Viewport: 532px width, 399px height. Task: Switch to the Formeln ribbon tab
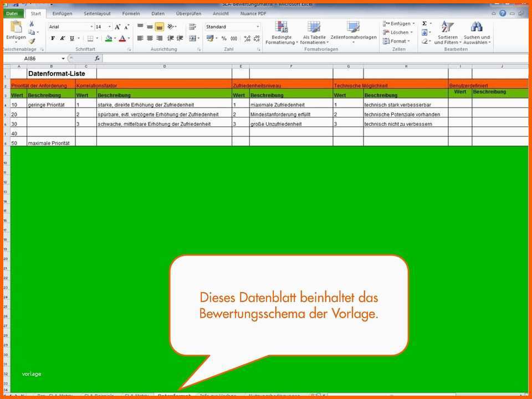point(131,13)
